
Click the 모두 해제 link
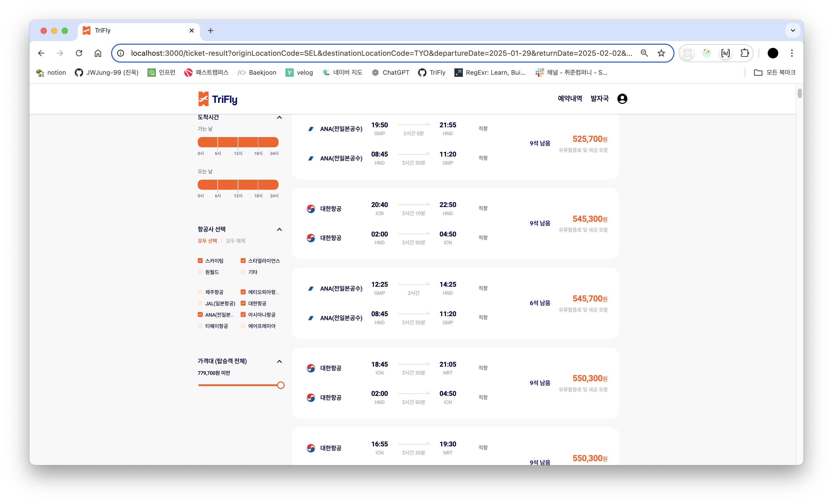tap(235, 241)
